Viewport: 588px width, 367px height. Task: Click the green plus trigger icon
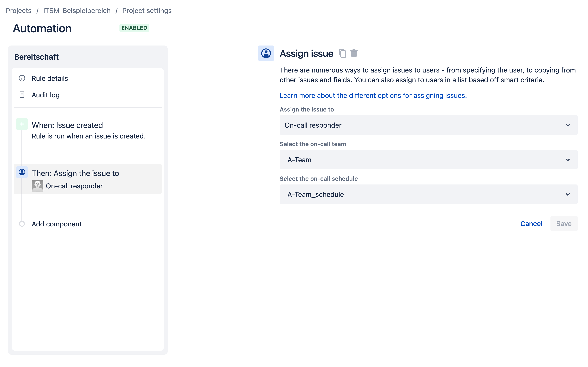tap(22, 124)
